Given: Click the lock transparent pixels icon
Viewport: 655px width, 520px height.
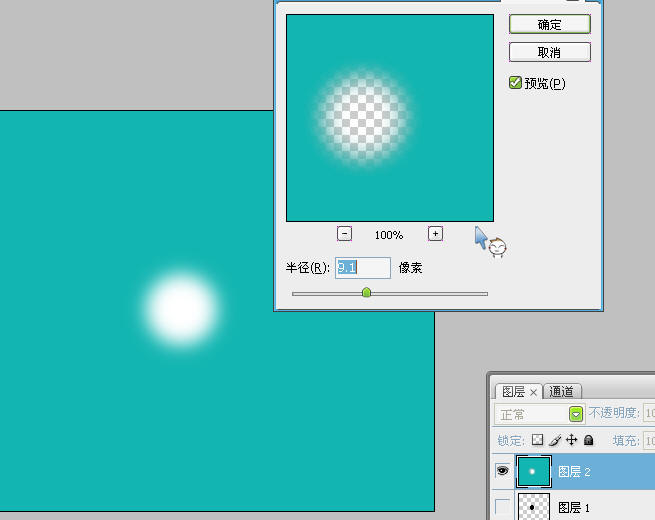Looking at the screenshot, I should tap(537, 440).
